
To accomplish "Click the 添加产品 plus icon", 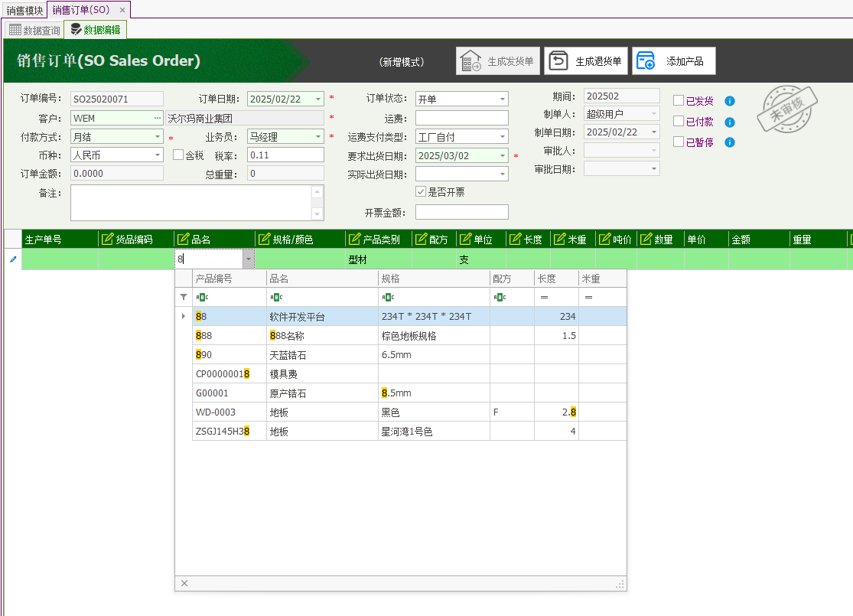I will pyautogui.click(x=646, y=61).
